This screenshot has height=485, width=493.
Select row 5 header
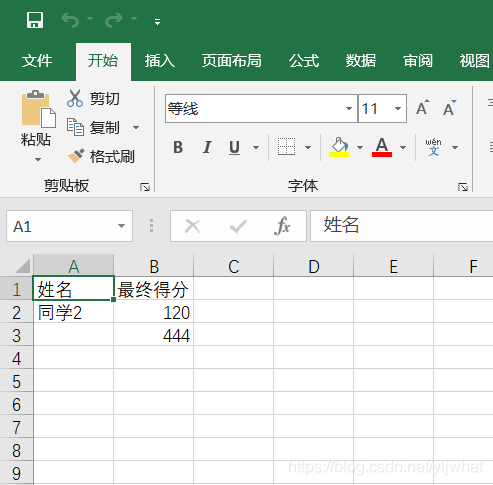click(x=16, y=381)
